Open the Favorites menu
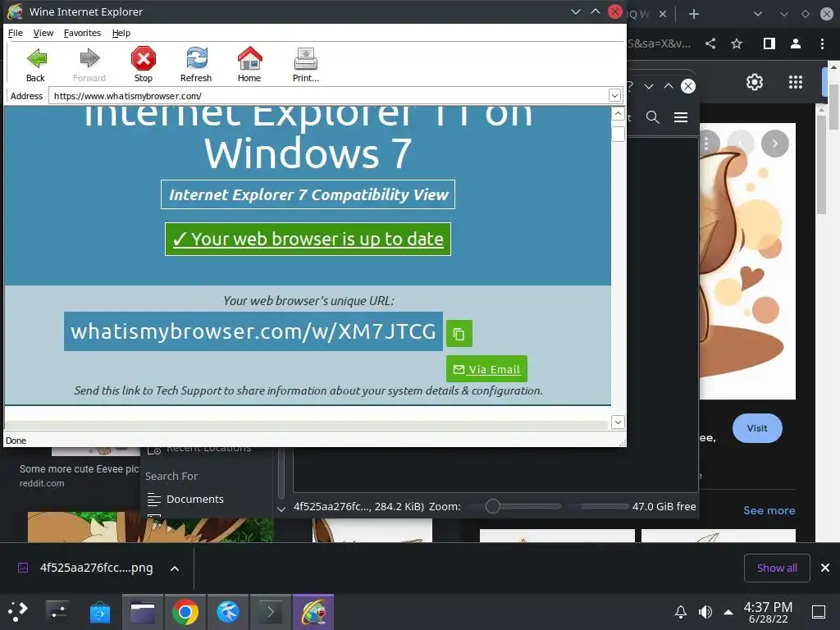Image resolution: width=840 pixels, height=630 pixels. pos(83,33)
